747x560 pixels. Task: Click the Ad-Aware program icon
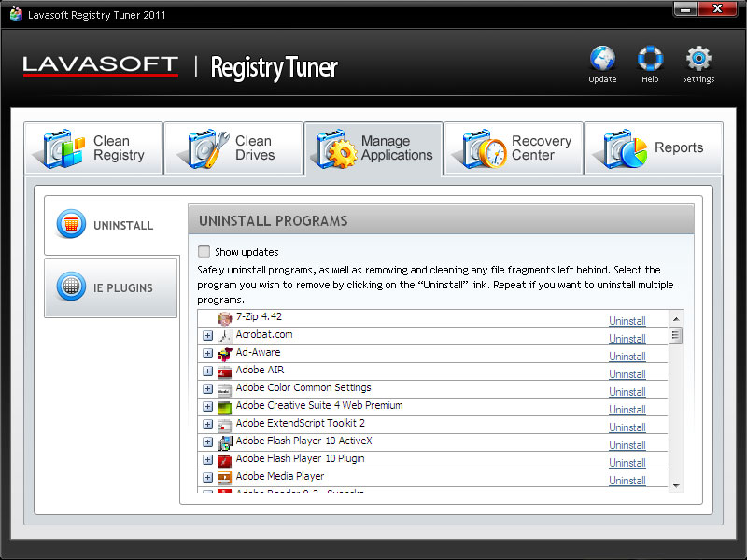[x=224, y=354]
